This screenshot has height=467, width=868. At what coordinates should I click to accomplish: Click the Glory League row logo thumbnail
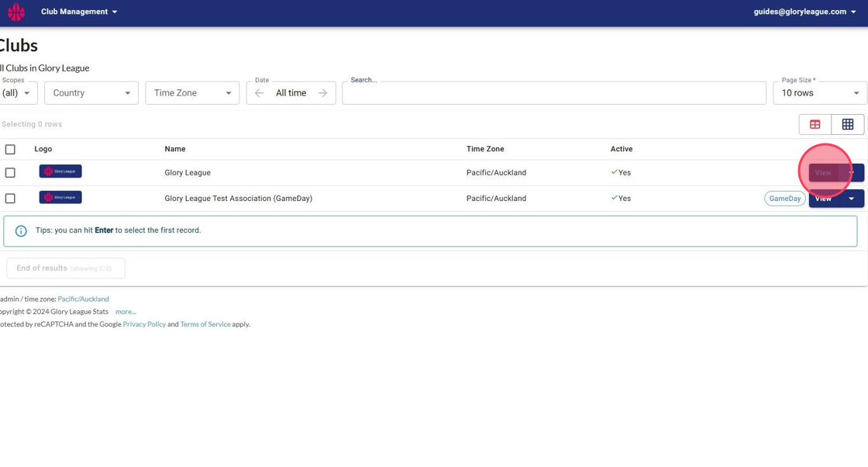tap(60, 171)
